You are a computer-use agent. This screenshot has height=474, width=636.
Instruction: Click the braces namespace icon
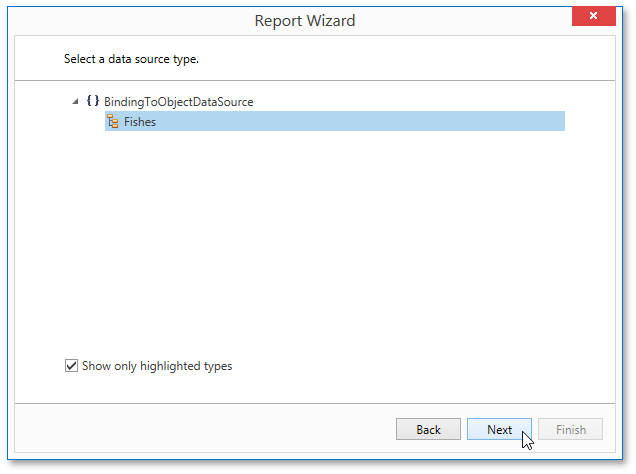(93, 101)
